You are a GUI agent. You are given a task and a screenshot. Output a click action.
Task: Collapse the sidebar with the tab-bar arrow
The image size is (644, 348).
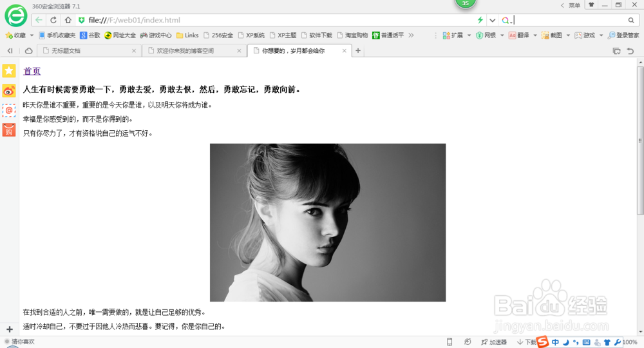pyautogui.click(x=10, y=50)
